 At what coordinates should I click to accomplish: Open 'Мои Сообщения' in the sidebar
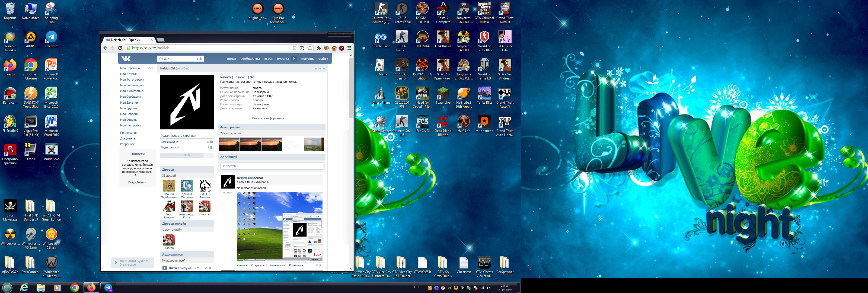tap(131, 96)
